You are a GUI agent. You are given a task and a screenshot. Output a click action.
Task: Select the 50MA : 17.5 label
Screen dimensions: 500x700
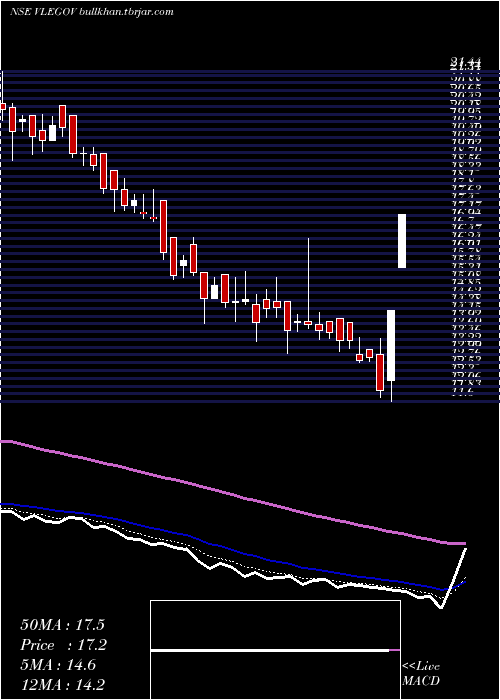point(62,625)
